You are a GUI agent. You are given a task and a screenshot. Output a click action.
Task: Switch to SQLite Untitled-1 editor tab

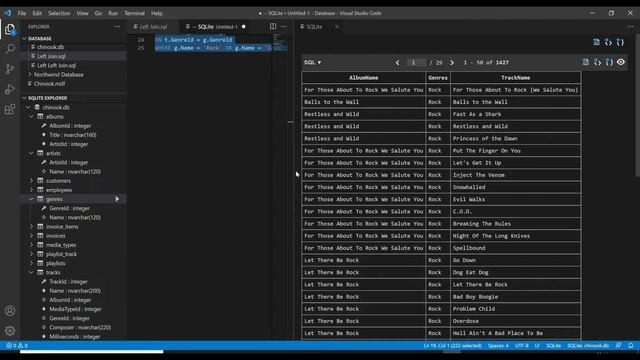point(216,27)
